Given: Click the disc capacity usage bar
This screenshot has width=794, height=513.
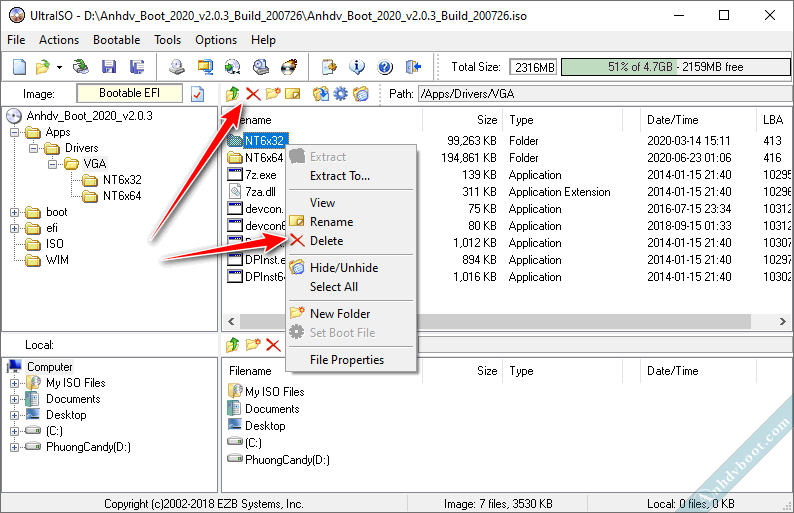Looking at the screenshot, I should click(x=676, y=67).
